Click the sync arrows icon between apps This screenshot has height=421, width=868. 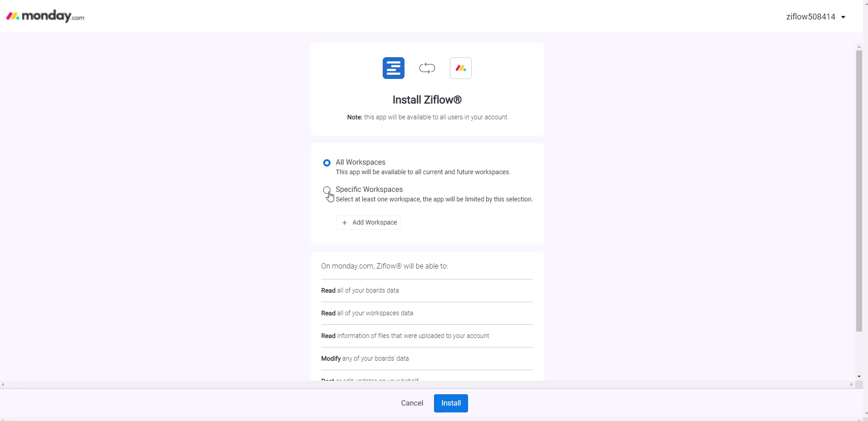tap(427, 68)
